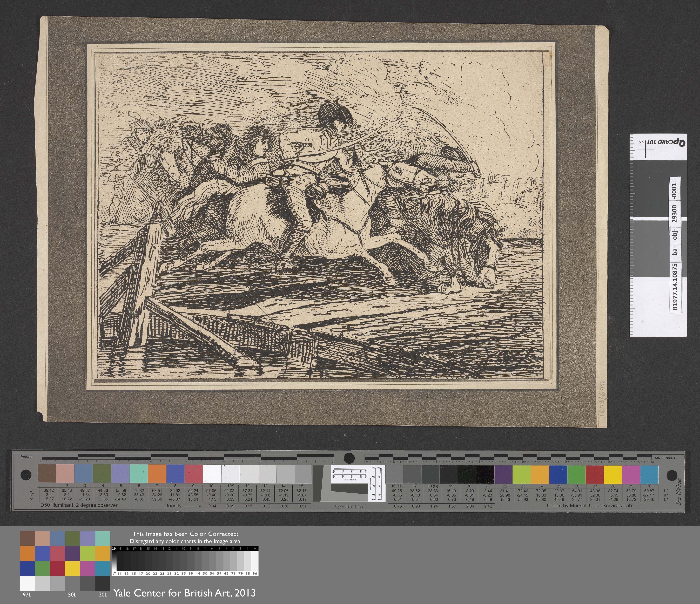
Task: Click the GoldenThread logo on the ruler
Action: (x=349, y=506)
